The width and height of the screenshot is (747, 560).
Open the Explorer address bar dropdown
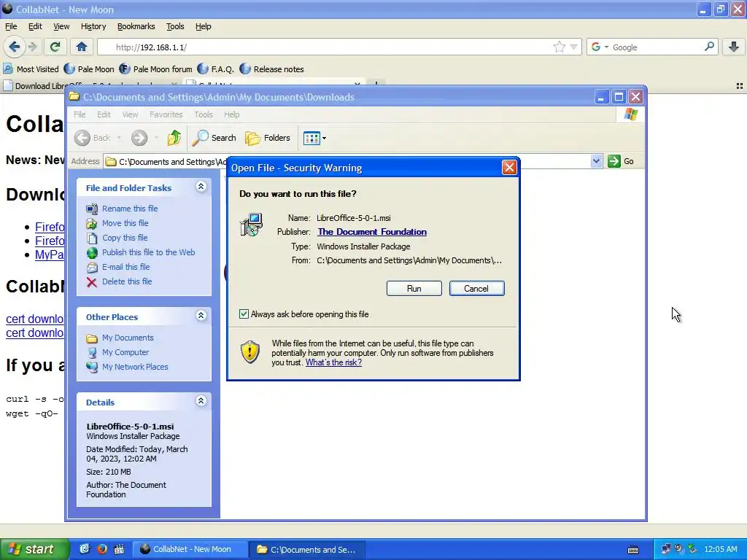click(596, 161)
